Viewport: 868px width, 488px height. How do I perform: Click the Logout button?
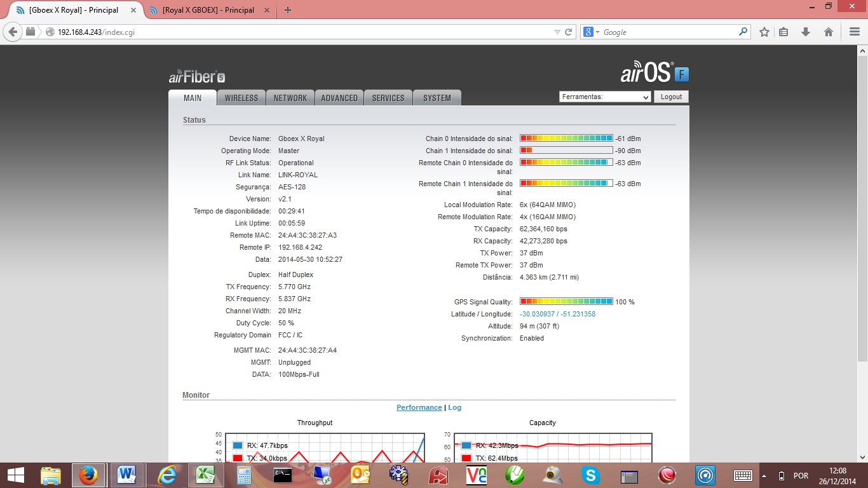click(671, 97)
